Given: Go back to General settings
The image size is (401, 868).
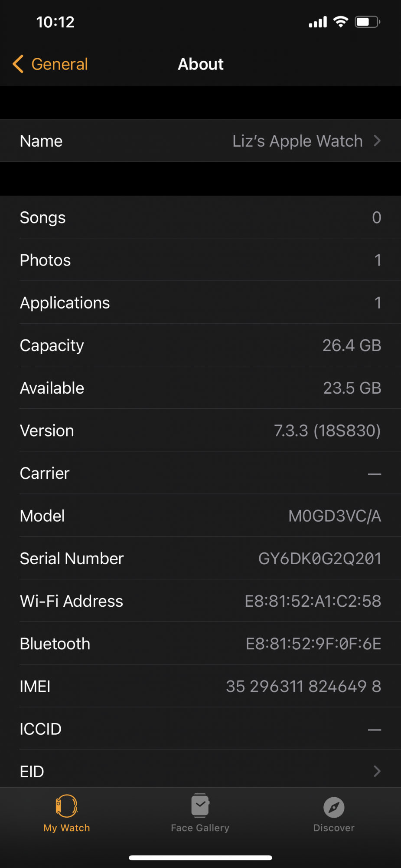Looking at the screenshot, I should pos(60,64).
